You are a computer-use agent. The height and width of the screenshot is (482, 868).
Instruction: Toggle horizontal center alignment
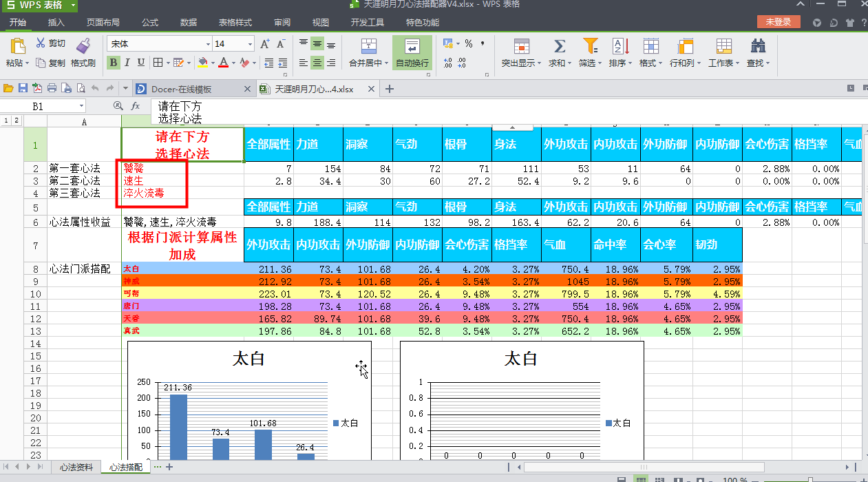tap(317, 63)
